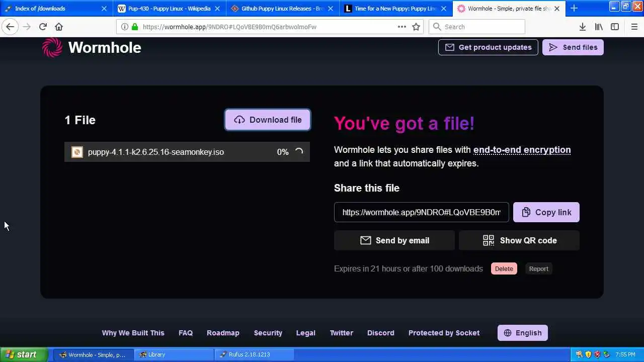Reload the current page

point(43,27)
